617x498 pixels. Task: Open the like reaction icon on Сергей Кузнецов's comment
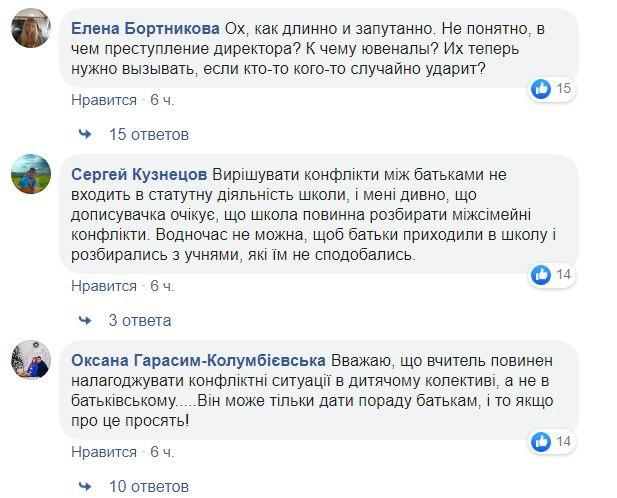[541, 273]
